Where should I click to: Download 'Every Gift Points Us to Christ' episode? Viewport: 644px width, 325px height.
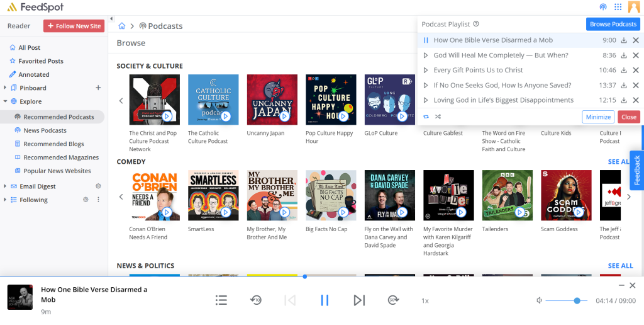click(624, 71)
